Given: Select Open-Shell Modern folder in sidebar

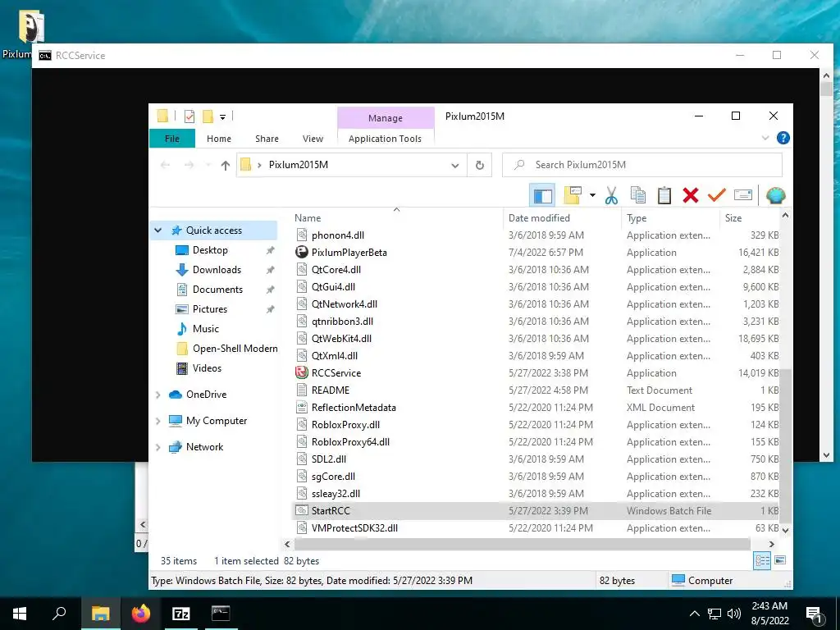Looking at the screenshot, I should click(235, 349).
